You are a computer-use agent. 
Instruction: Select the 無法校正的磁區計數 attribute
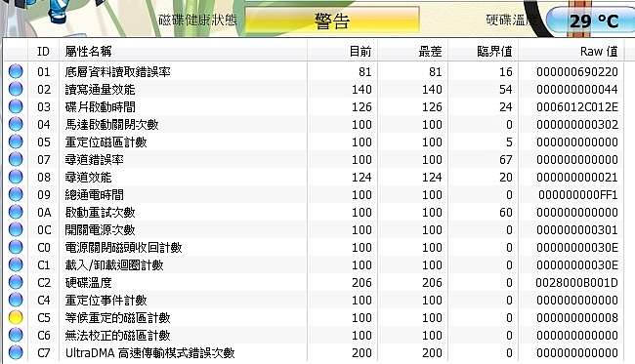click(117, 336)
